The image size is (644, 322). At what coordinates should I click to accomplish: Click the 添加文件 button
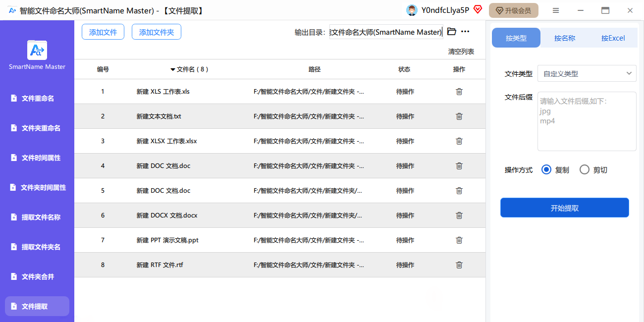click(103, 32)
